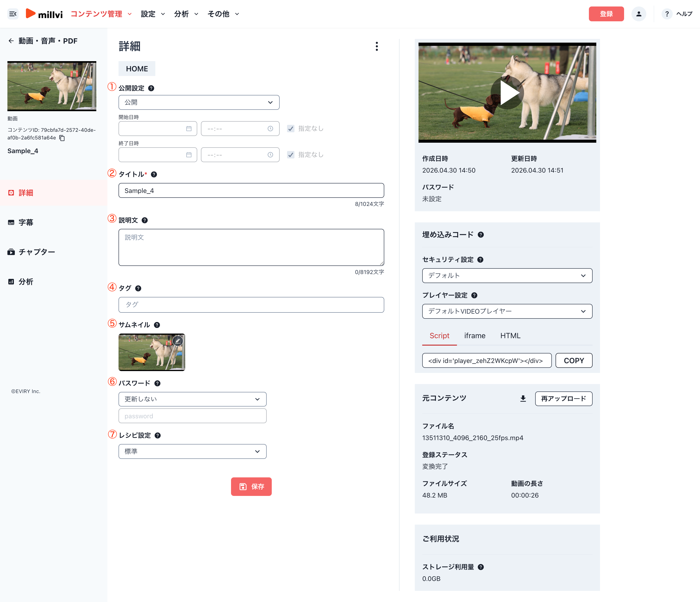Open the レシピ設定 dropdown showing 標準
This screenshot has width=700, height=602.
[193, 452]
